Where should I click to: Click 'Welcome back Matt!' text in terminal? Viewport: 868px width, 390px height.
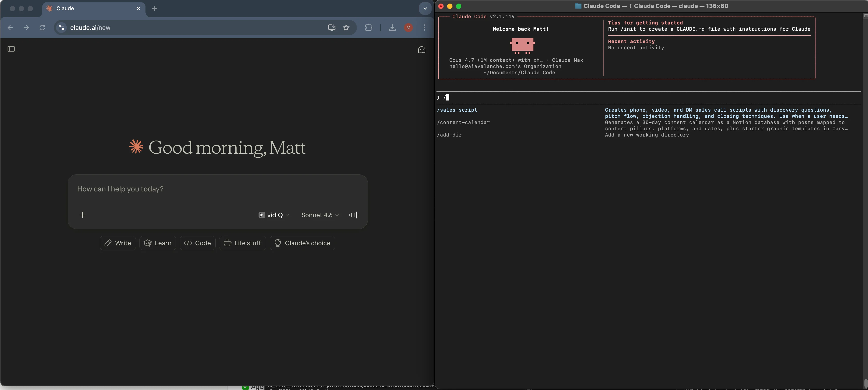pos(521,29)
